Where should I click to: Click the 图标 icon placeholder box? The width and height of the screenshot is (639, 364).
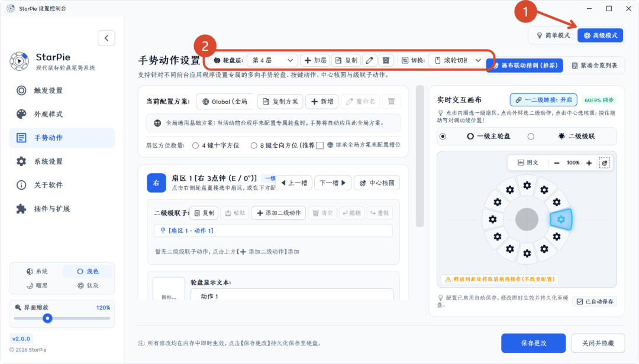click(x=169, y=290)
